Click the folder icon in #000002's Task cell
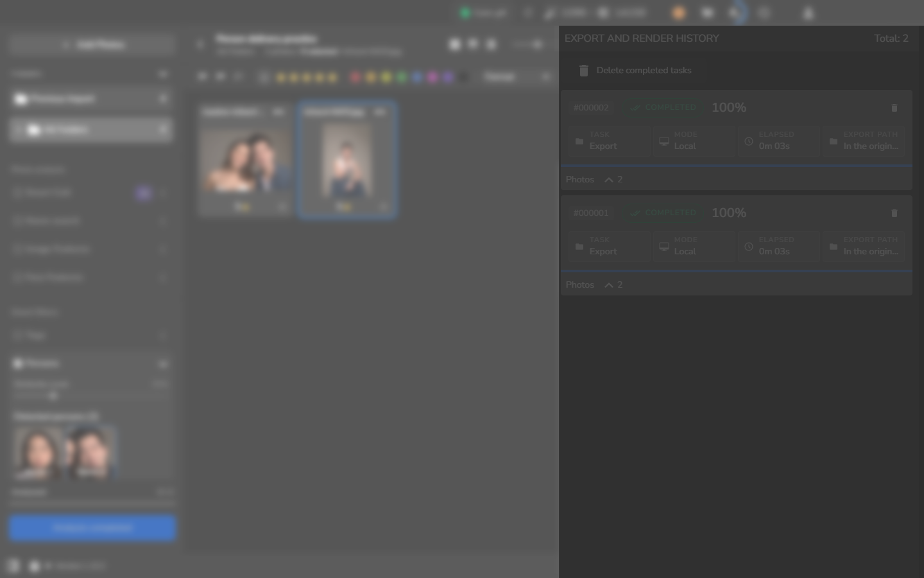 [x=579, y=141]
